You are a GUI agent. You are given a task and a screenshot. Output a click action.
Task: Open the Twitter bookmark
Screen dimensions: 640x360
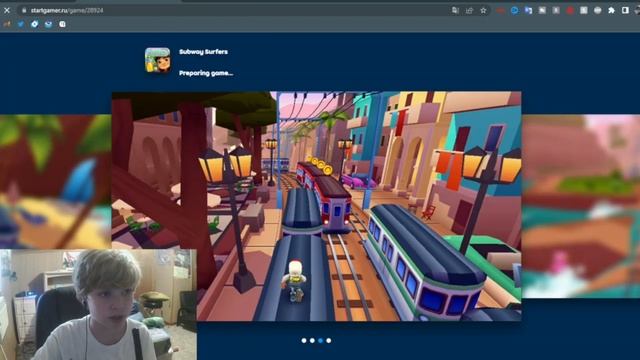tap(21, 24)
